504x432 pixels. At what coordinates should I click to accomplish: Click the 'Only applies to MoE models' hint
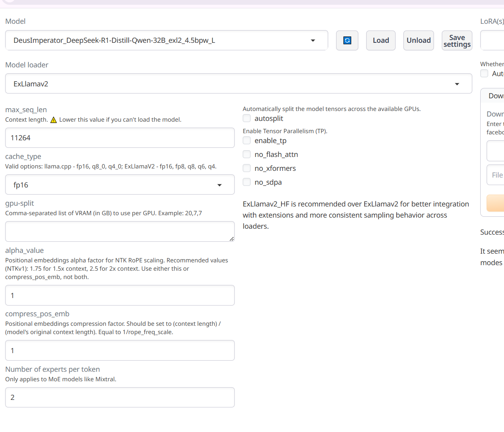click(61, 379)
